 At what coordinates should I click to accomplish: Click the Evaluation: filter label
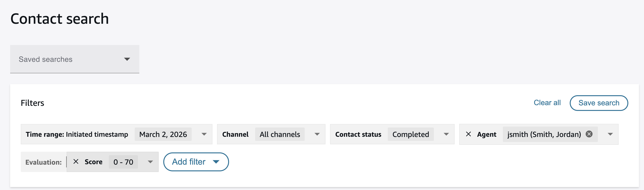(x=44, y=162)
